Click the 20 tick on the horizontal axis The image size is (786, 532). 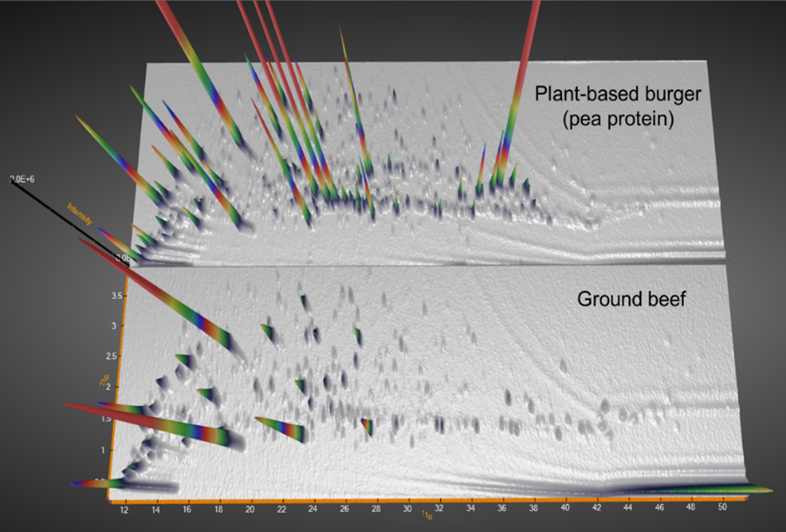(251, 511)
